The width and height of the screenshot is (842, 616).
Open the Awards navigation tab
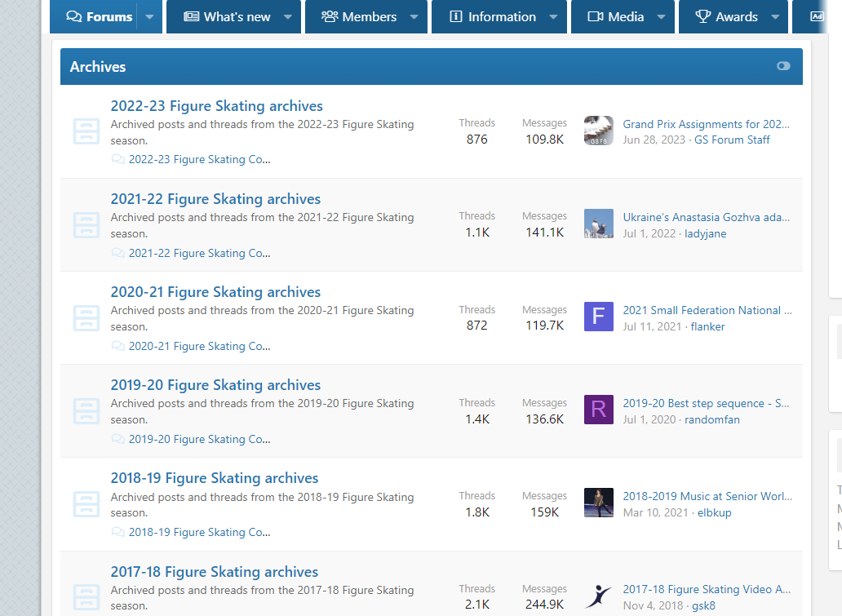pyautogui.click(x=726, y=17)
